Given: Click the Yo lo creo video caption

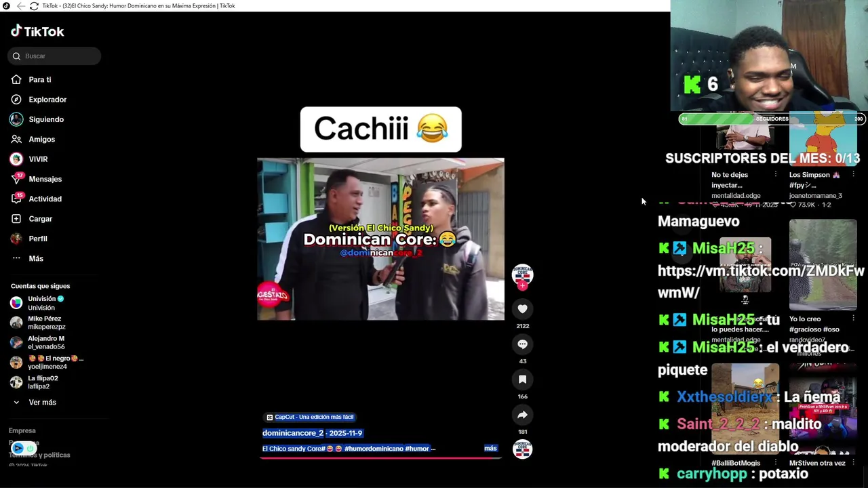Looking at the screenshot, I should coord(814,324).
